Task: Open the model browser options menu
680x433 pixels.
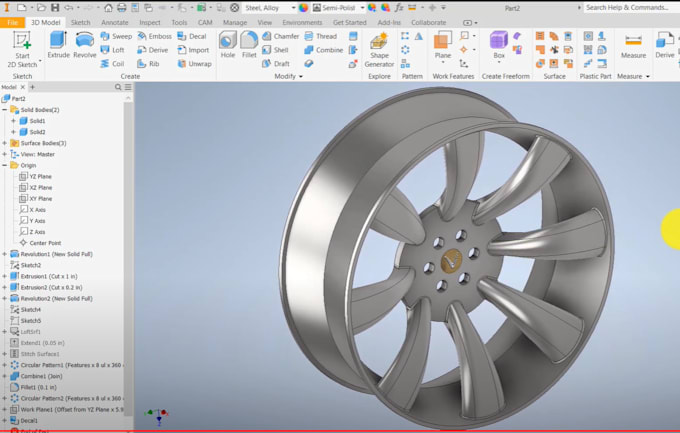Action: (128, 87)
